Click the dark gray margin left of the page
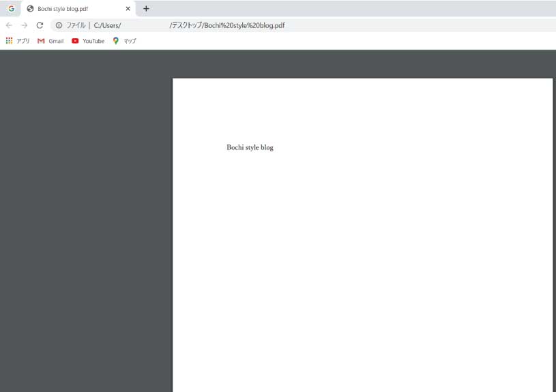 pos(85,225)
